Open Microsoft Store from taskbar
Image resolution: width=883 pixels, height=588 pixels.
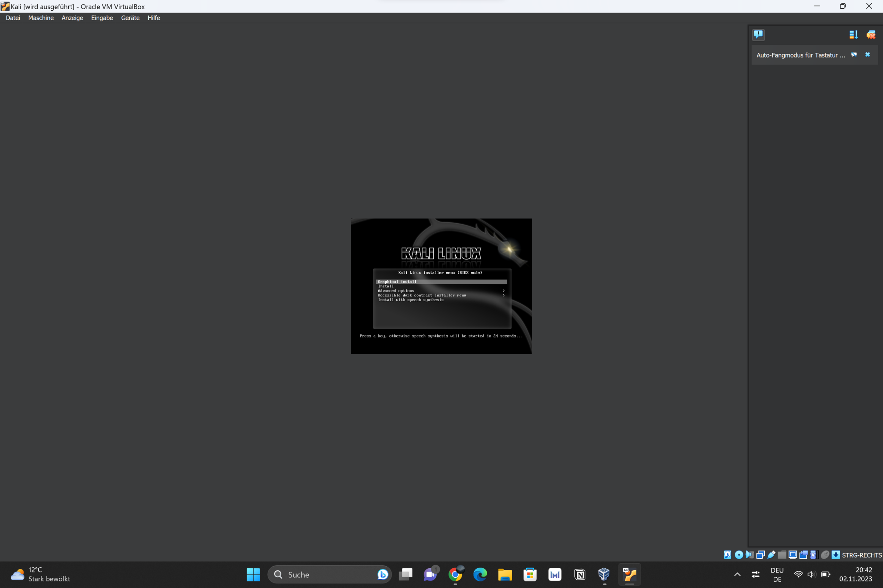coord(530,575)
